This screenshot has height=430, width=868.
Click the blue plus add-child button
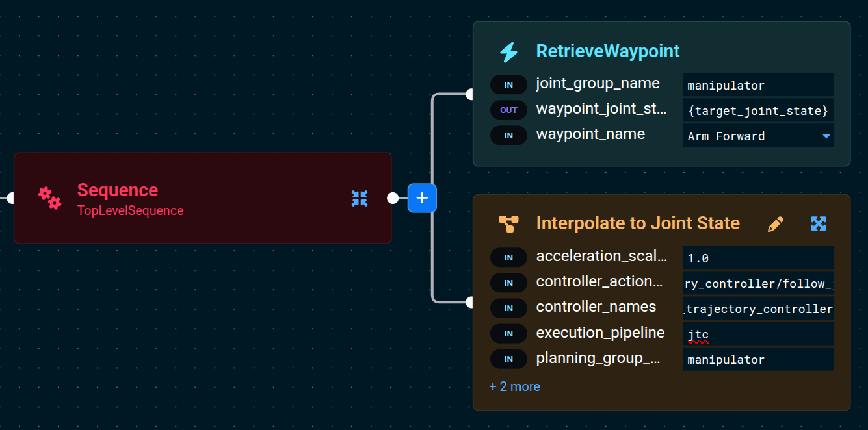(x=422, y=198)
